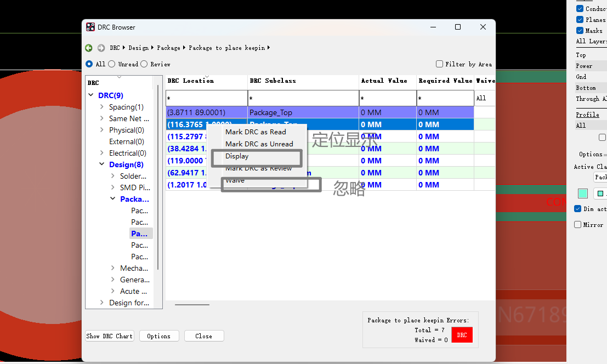The width and height of the screenshot is (607, 364).
Task: Uncheck the Planes checkbox in side panel
Action: pos(580,19)
